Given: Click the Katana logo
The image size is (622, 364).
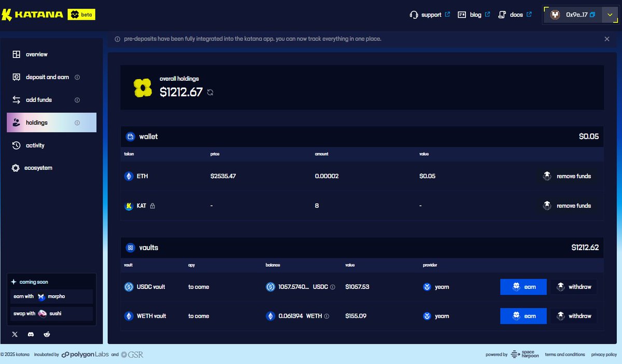Looking at the screenshot, I should coord(33,14).
